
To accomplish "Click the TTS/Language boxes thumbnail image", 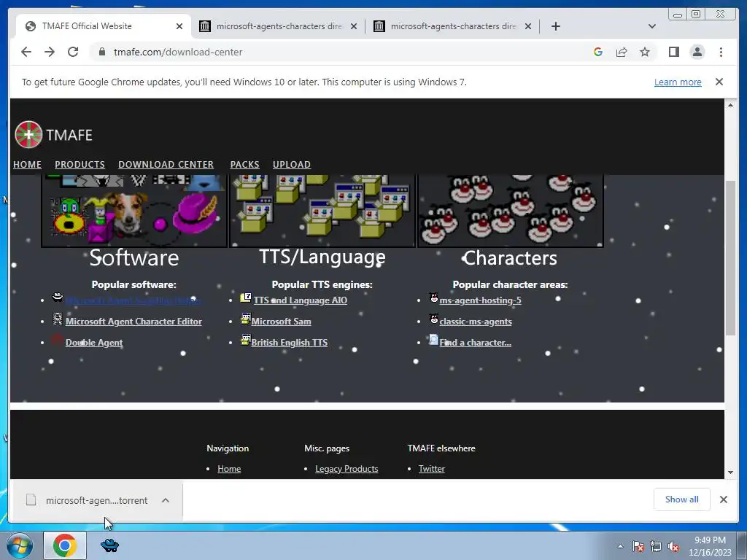I will (x=322, y=211).
